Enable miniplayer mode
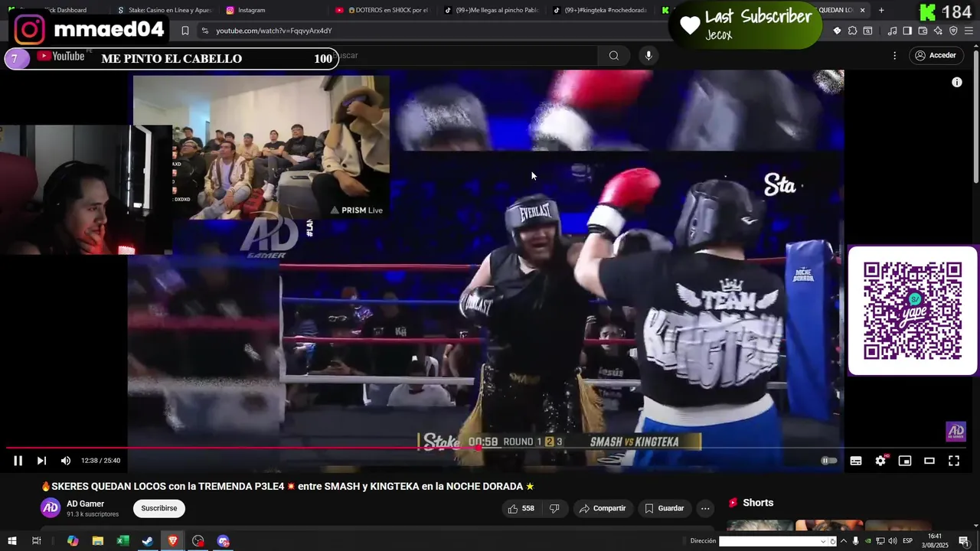This screenshot has height=551, width=980. (x=905, y=461)
